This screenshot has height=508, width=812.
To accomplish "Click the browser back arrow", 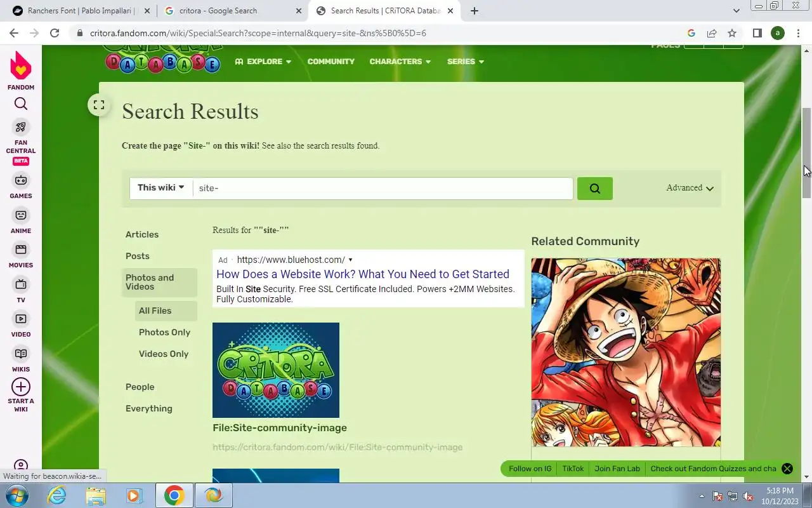I will click(x=14, y=33).
